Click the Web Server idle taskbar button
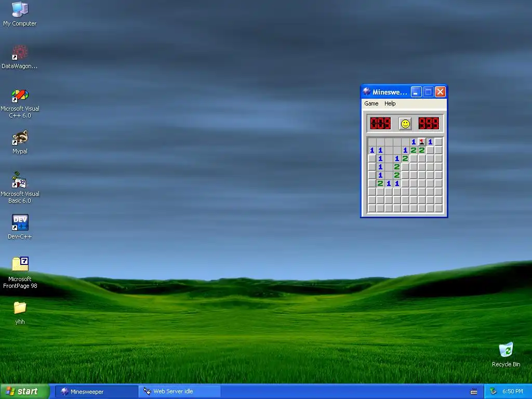Viewport: 532px width, 399px height. 180,392
